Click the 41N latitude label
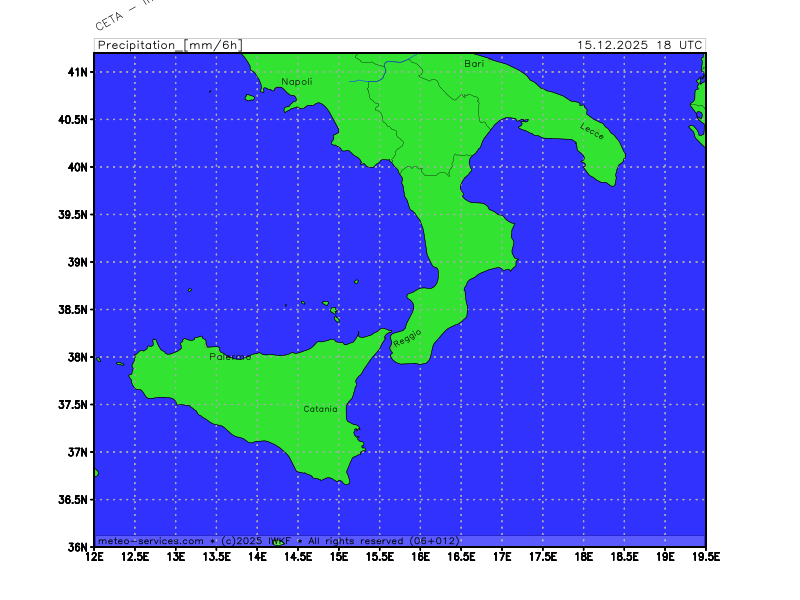800x600 pixels. (78, 72)
